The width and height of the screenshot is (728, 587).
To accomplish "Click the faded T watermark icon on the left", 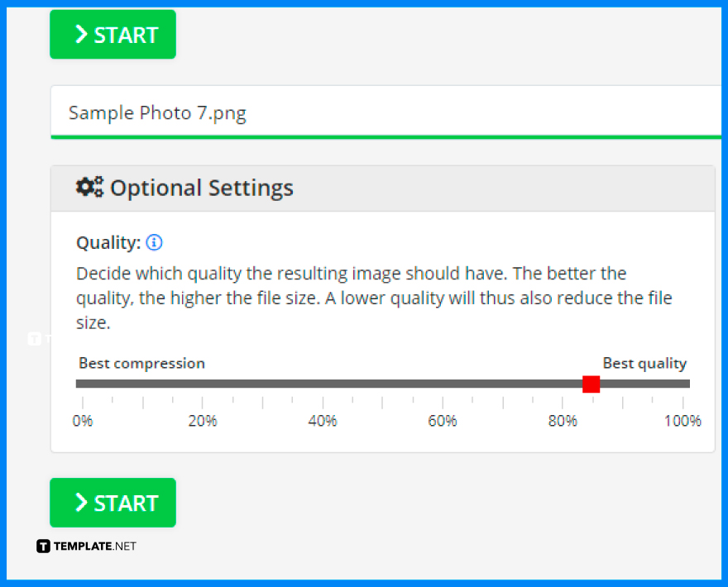I will coord(33,338).
